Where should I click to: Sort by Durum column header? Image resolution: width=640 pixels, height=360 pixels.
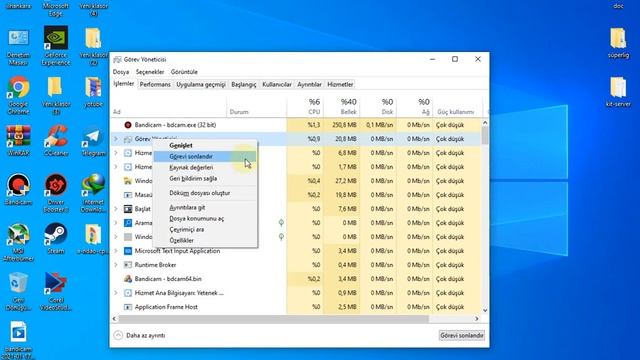click(x=257, y=107)
